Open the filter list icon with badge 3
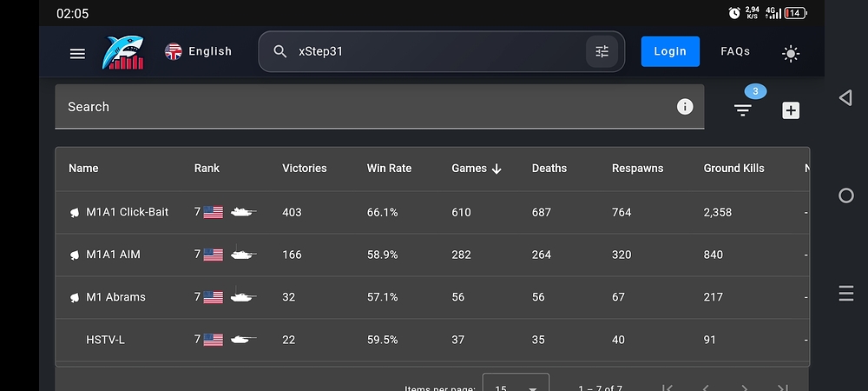Screen dimensions: 868x391 [x=743, y=110]
